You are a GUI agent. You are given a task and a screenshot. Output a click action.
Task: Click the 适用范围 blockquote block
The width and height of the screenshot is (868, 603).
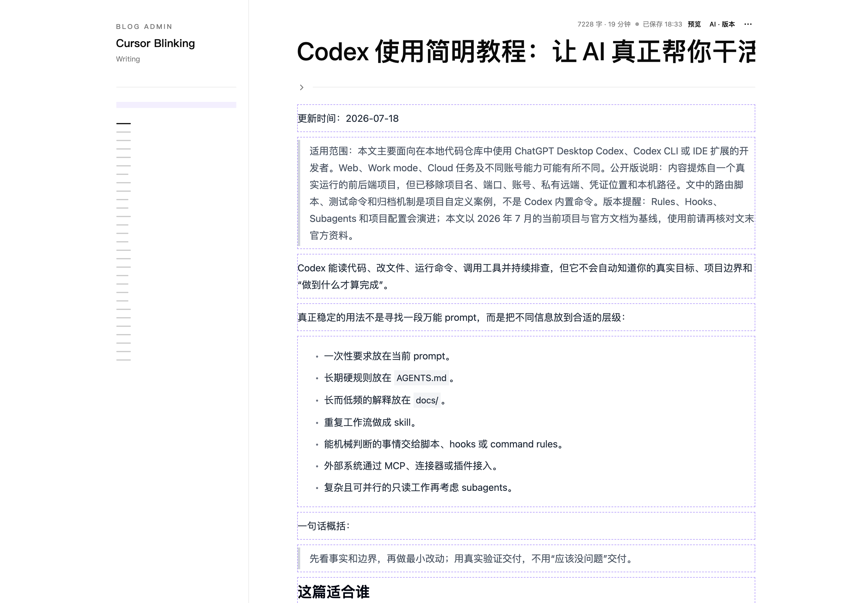click(526, 193)
